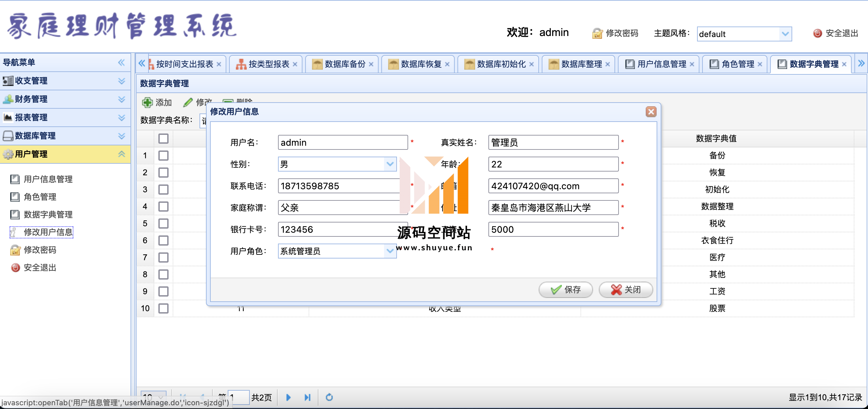Click 安全退出 link in header
Image resolution: width=868 pixels, height=409 pixels.
pyautogui.click(x=842, y=33)
